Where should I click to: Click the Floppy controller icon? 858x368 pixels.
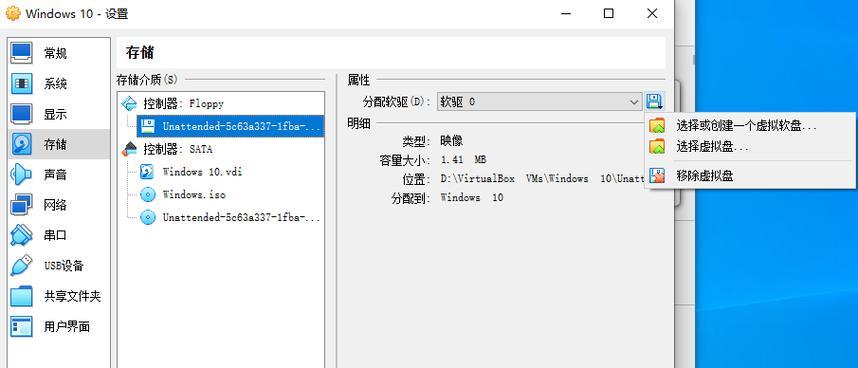[x=129, y=103]
